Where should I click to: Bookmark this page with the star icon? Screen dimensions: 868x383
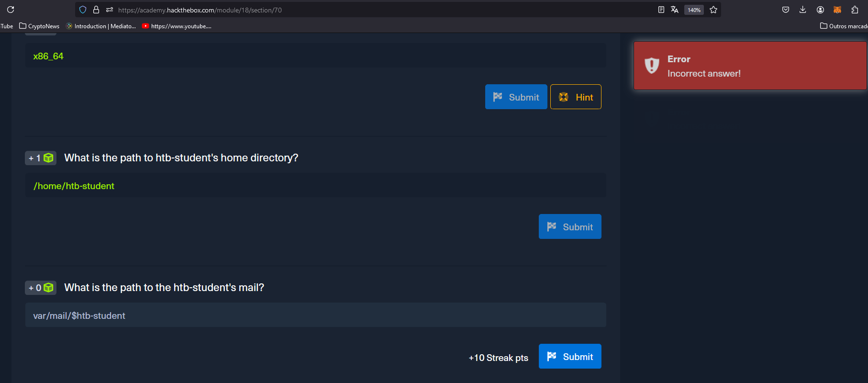click(713, 10)
